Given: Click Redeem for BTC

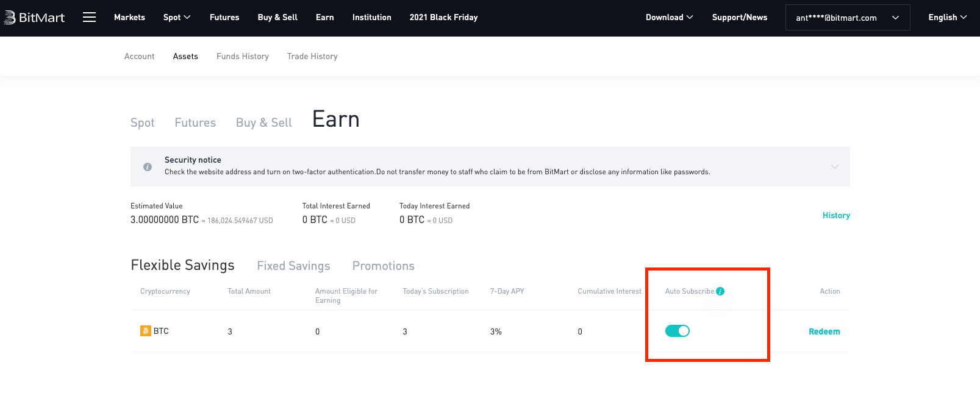Looking at the screenshot, I should [x=824, y=331].
